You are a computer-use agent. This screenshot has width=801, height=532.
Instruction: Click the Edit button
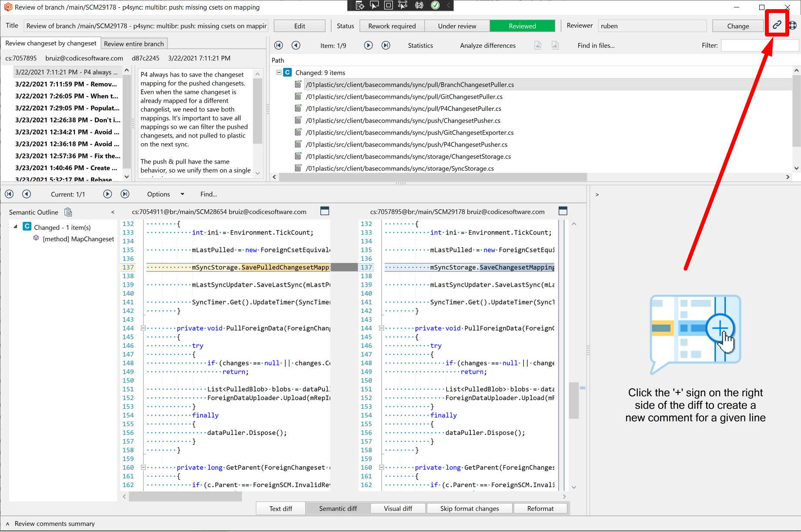pyautogui.click(x=299, y=26)
